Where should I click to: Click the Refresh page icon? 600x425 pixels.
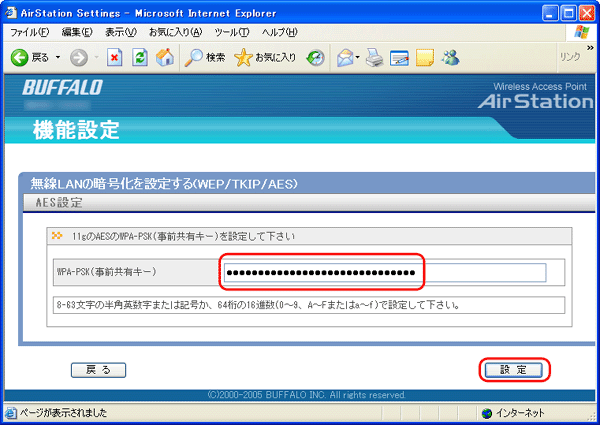point(140,58)
